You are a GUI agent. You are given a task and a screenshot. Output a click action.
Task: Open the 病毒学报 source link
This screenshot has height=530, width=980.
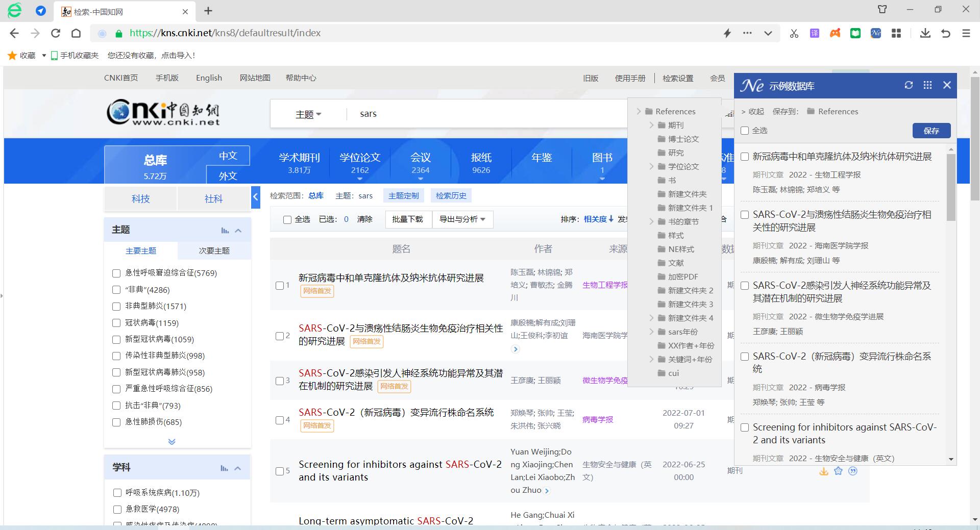point(598,419)
